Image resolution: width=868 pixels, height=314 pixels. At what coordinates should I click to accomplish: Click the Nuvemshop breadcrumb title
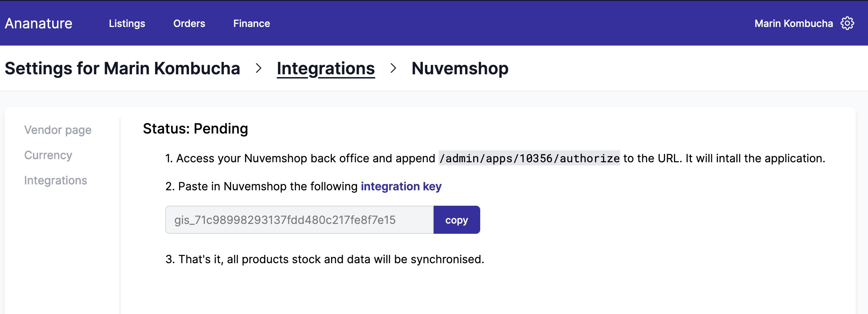pos(460,68)
